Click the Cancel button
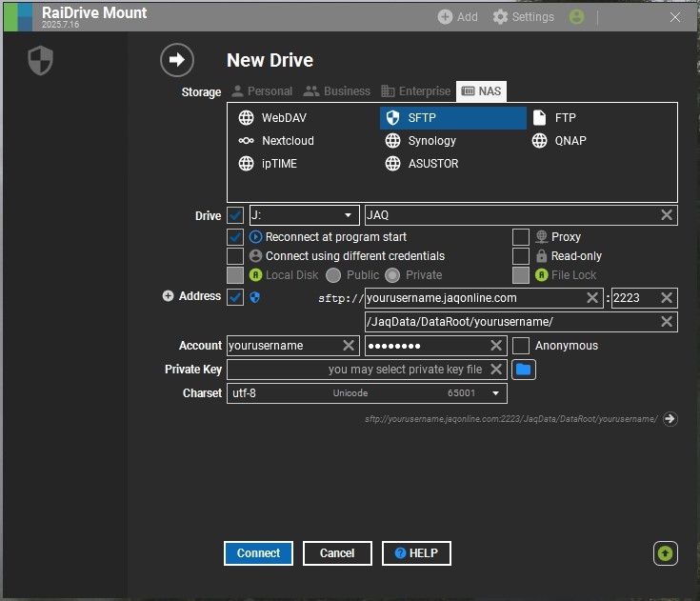The width and height of the screenshot is (700, 601). (337, 553)
